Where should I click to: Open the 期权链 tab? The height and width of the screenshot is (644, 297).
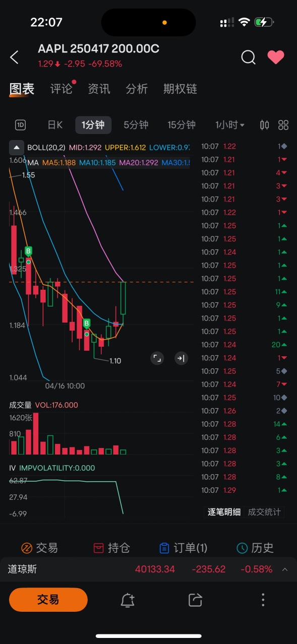click(x=180, y=89)
